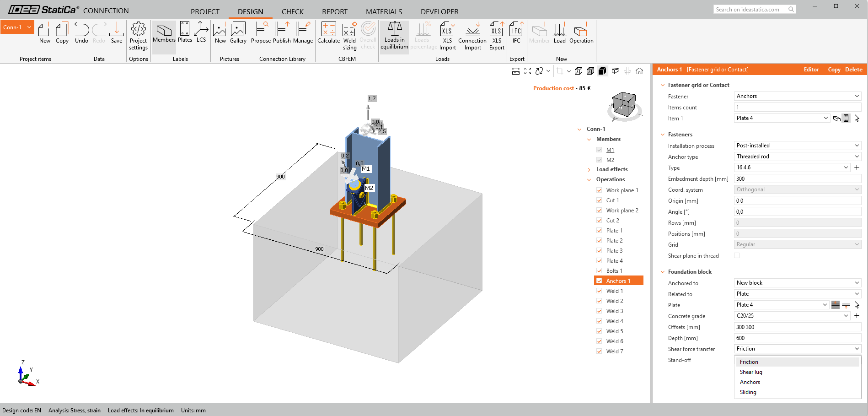Click Copy in the Anchors 1 header

[x=834, y=70]
